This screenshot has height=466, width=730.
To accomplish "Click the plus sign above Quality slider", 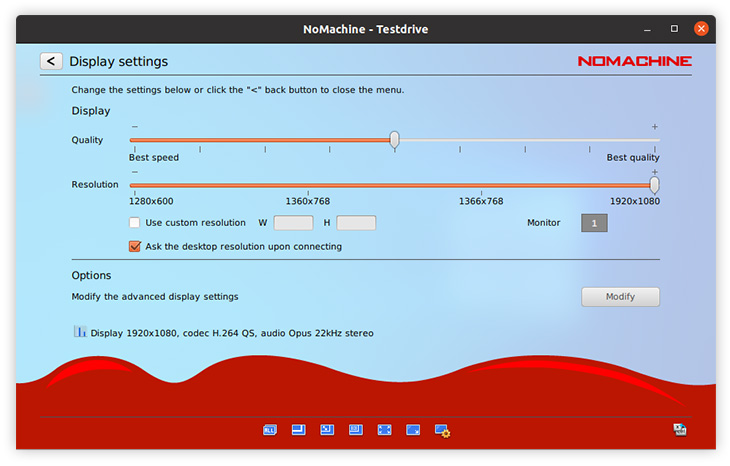I will [x=655, y=127].
